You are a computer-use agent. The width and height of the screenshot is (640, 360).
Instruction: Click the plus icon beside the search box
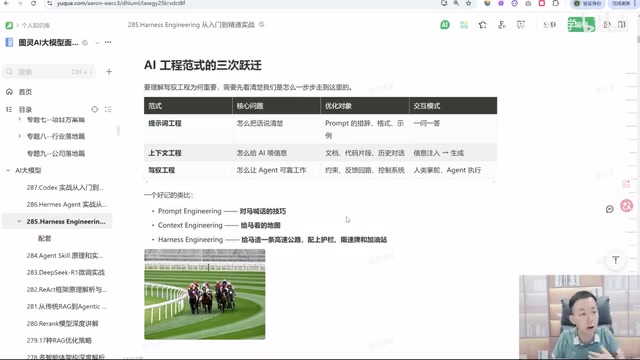pyautogui.click(x=109, y=72)
